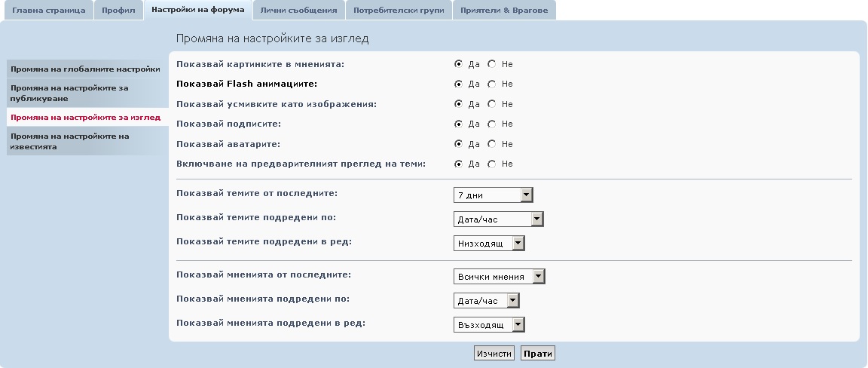Click the Прати submit button

point(537,354)
